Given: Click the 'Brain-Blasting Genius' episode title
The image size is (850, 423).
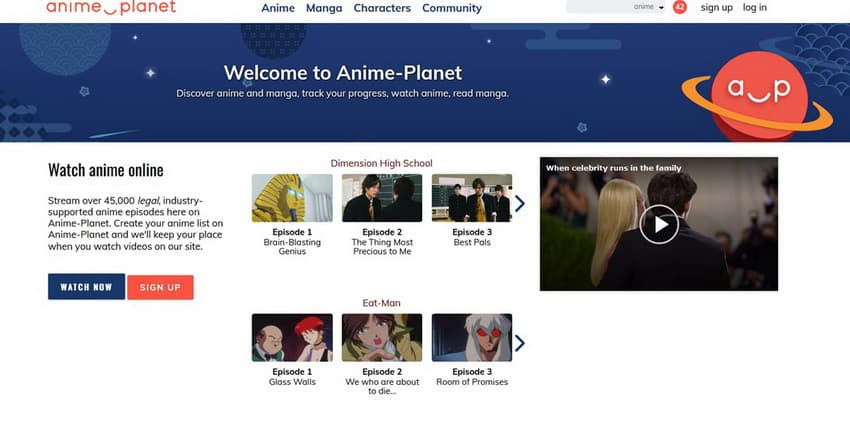Looking at the screenshot, I should pos(292,247).
